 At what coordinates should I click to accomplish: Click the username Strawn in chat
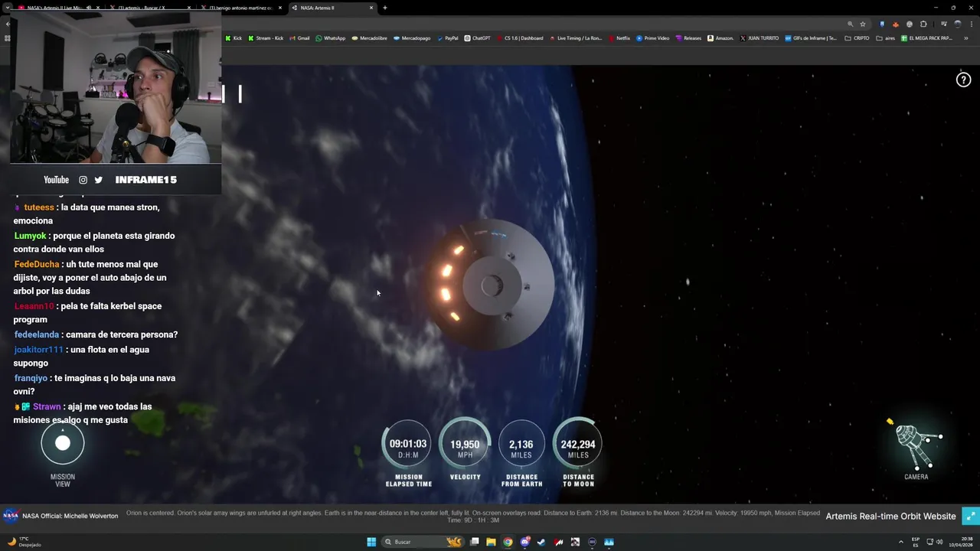47,406
